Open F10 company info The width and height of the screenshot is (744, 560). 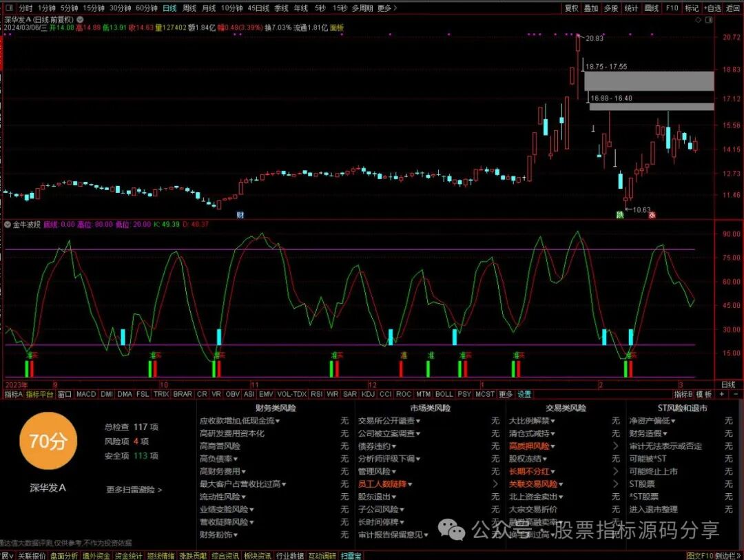[x=672, y=8]
